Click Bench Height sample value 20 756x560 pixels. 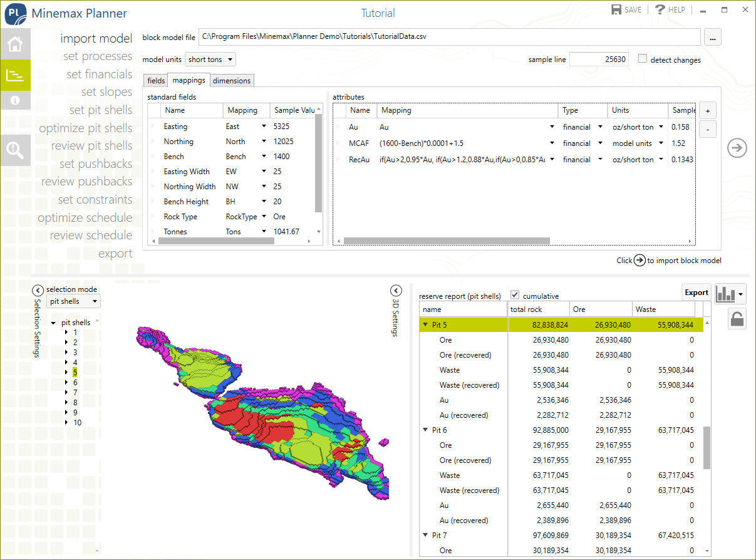coord(277,202)
